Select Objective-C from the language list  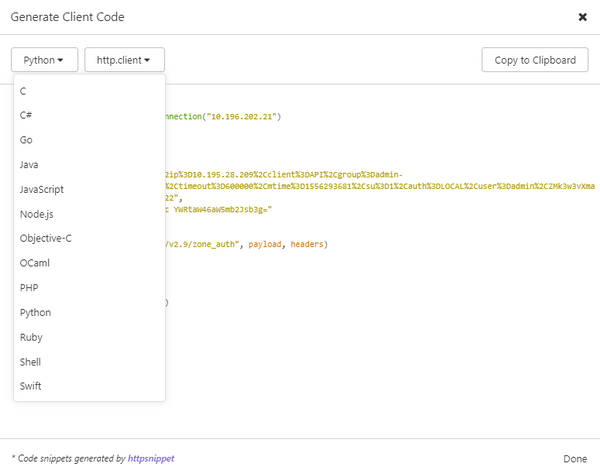(89, 238)
